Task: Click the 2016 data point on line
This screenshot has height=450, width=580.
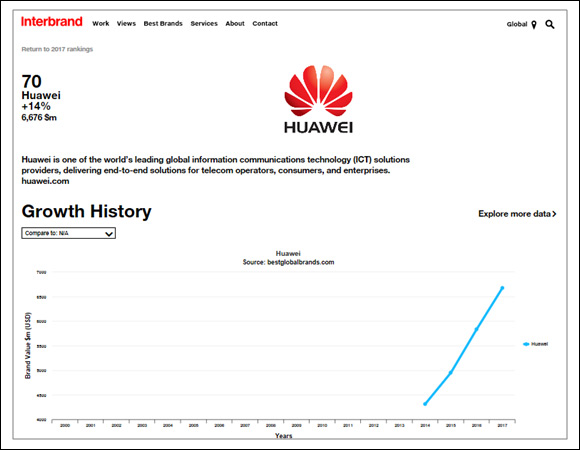Action: tap(476, 329)
